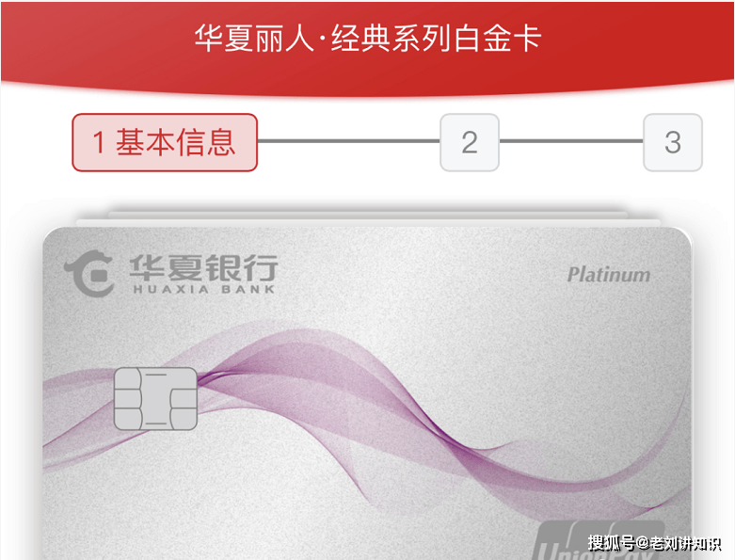Jump to step 3 box
This screenshot has height=560, width=735.
[x=673, y=142]
